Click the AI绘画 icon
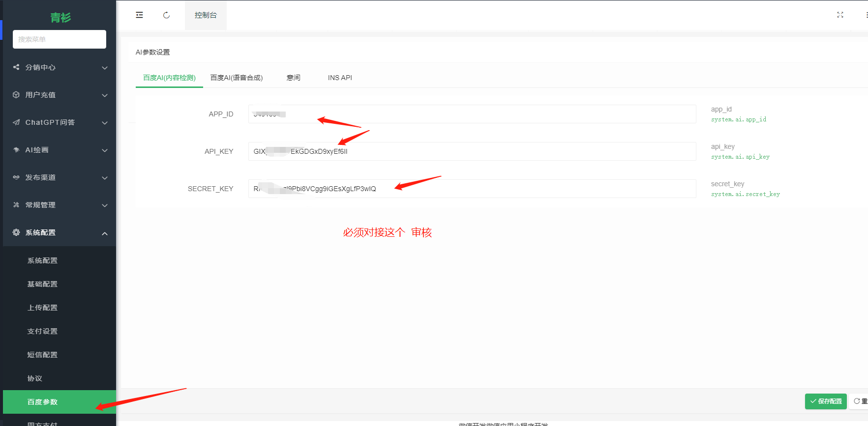The image size is (868, 426). tap(16, 150)
